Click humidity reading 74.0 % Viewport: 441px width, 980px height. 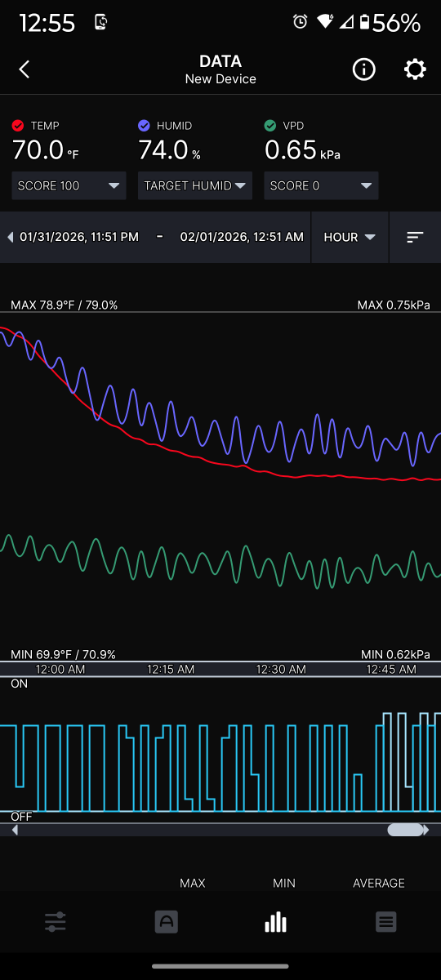click(x=169, y=150)
